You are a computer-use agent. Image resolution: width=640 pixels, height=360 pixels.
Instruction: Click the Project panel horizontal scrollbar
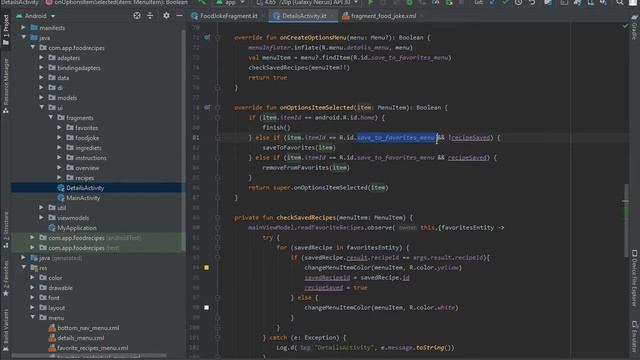coord(90,356)
